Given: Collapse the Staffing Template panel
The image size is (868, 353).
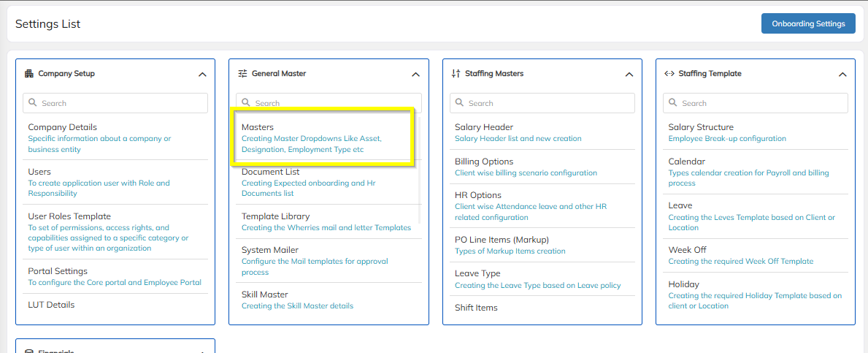Looking at the screenshot, I should (x=842, y=75).
